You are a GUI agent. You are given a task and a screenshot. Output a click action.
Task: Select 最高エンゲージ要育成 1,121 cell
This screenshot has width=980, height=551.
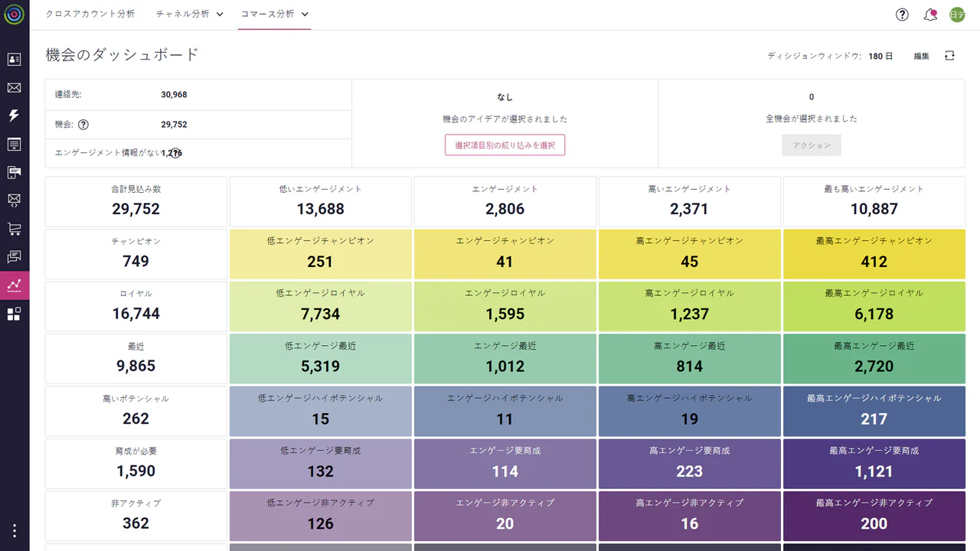point(874,464)
